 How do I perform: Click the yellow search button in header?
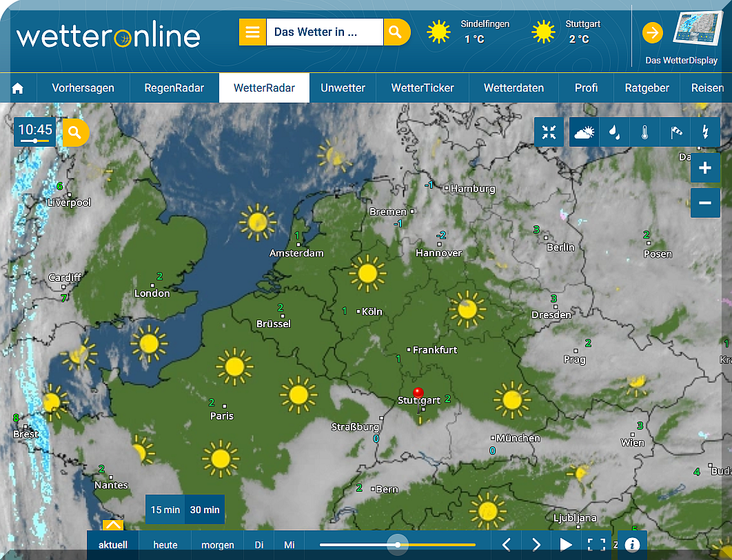tap(395, 32)
